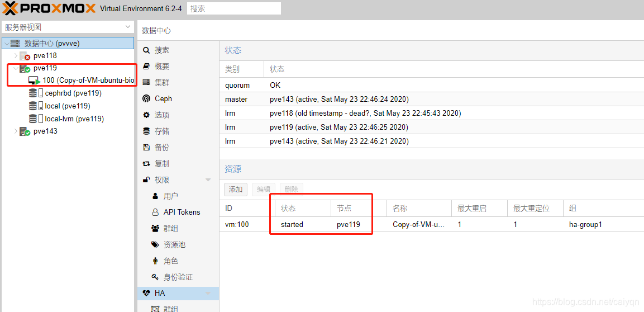
Task: Click the magnifier icon beside 搜索 menu
Action: tap(146, 50)
